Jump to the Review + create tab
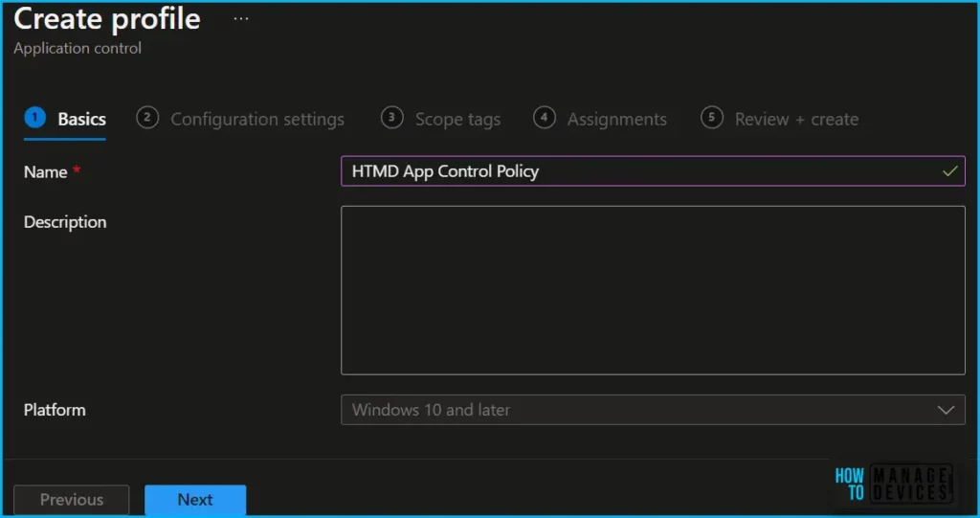This screenshot has width=980, height=518. pos(796,120)
